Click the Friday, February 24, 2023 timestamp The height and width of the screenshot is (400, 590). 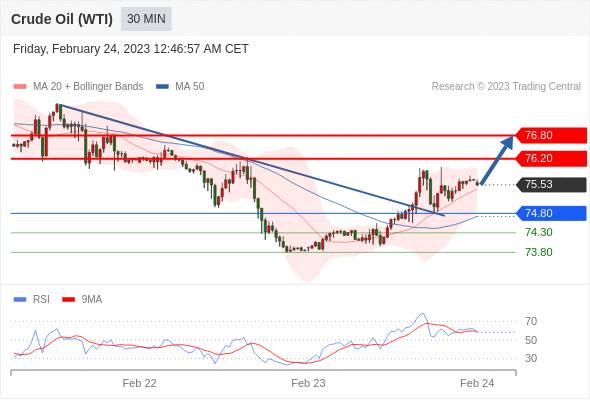(x=131, y=49)
